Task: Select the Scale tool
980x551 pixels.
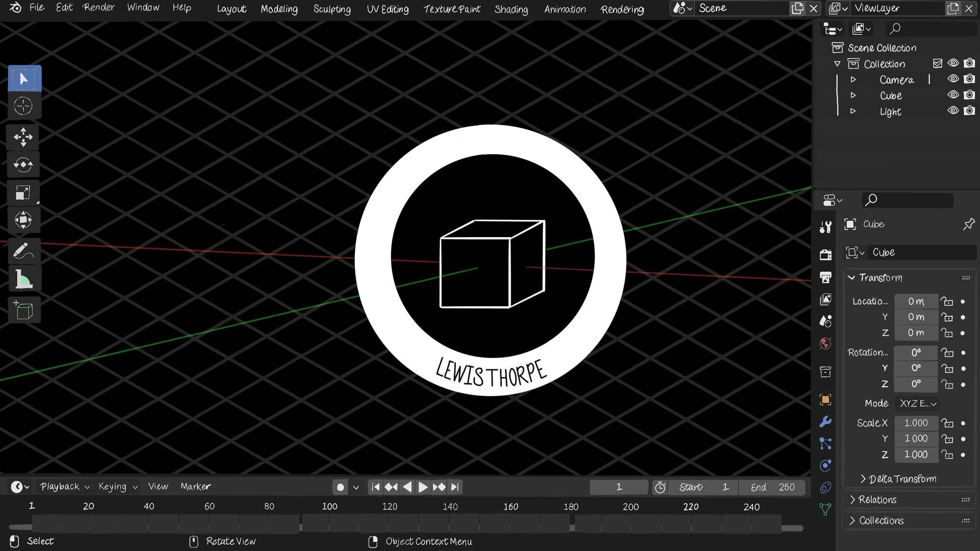Action: [x=23, y=192]
